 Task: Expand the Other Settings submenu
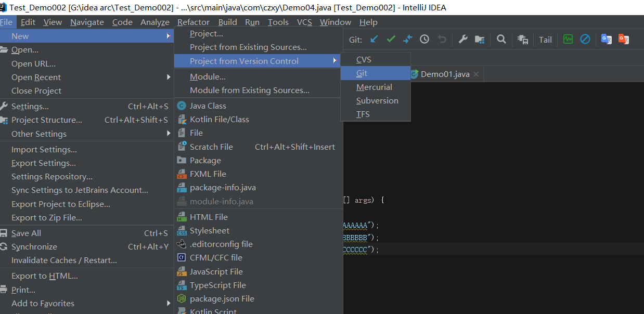(86, 134)
